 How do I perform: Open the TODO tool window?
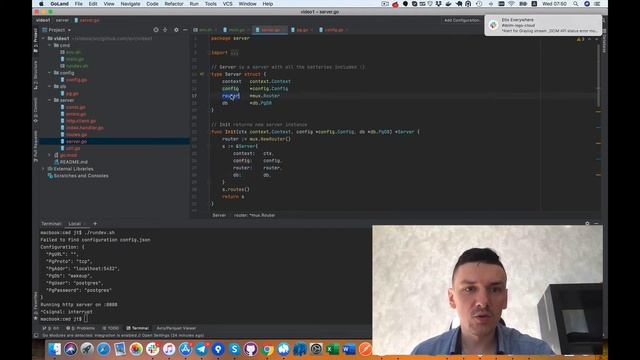111,328
